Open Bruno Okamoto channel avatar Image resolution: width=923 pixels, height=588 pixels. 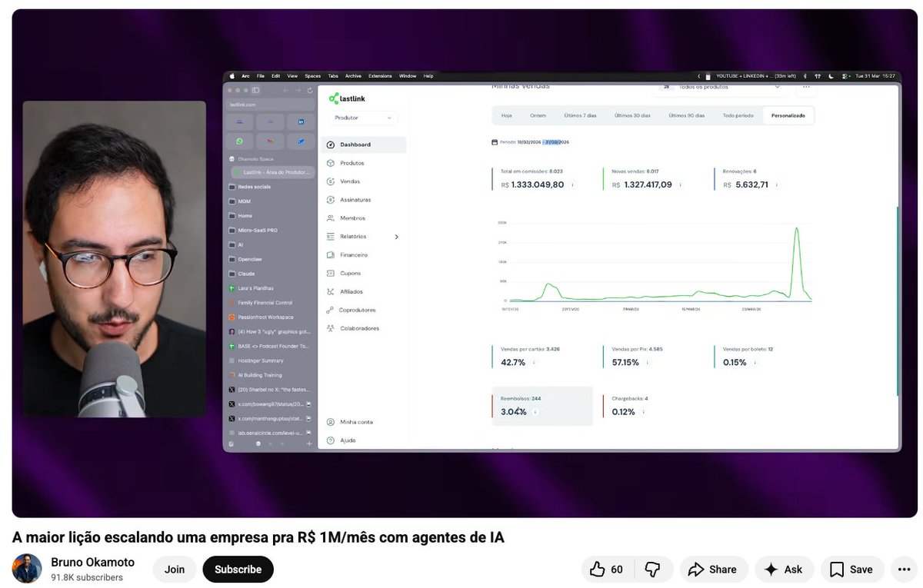[x=27, y=569]
